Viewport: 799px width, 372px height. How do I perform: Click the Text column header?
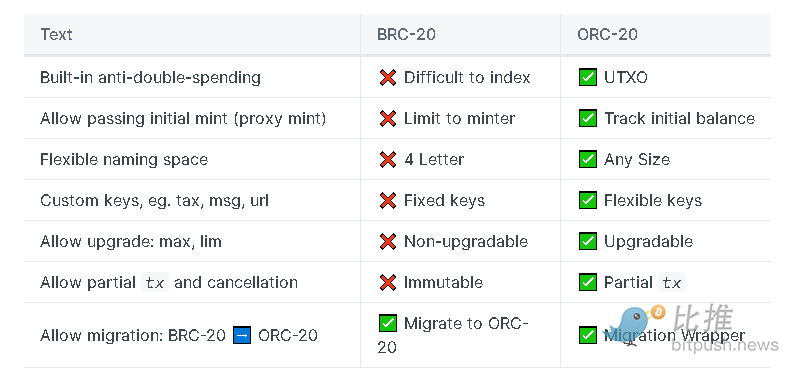click(56, 34)
